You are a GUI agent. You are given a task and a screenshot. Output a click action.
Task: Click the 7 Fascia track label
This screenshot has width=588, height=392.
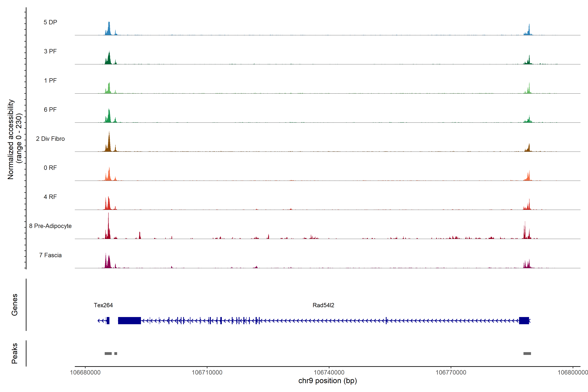click(50, 255)
